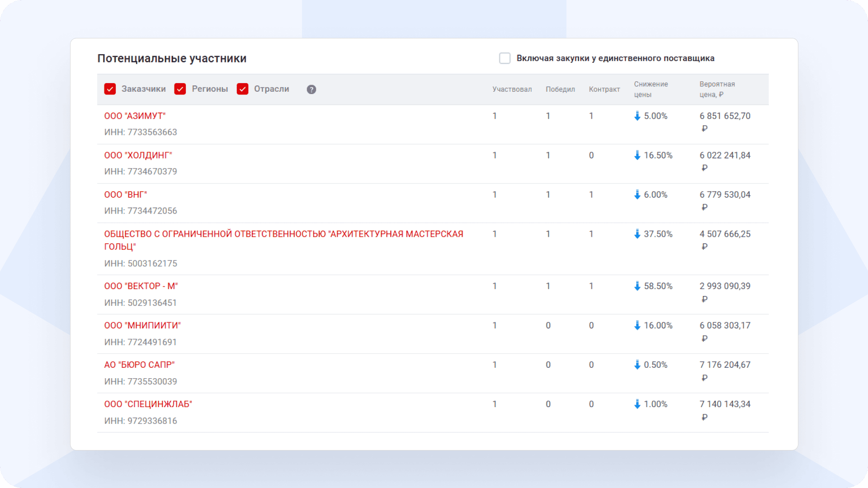The height and width of the screenshot is (488, 868).
Task: Click the blue down arrow beside 16.50%
Action: coord(637,155)
